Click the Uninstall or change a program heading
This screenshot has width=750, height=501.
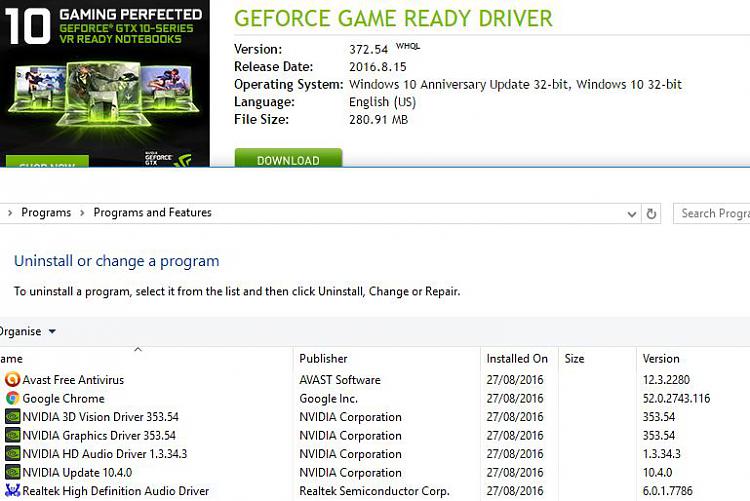coord(117,261)
